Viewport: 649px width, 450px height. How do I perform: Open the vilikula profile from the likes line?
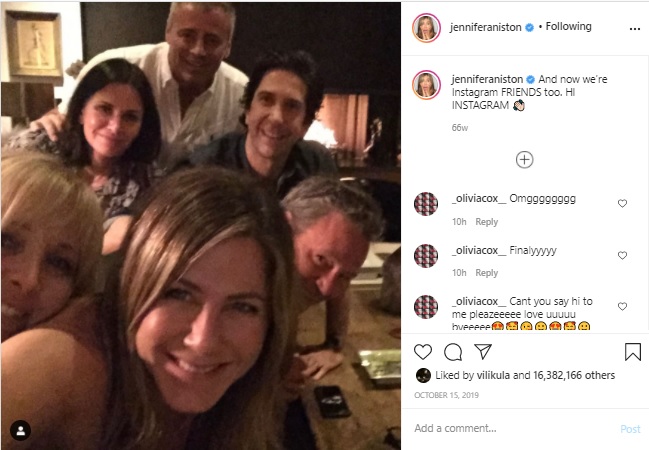(493, 375)
